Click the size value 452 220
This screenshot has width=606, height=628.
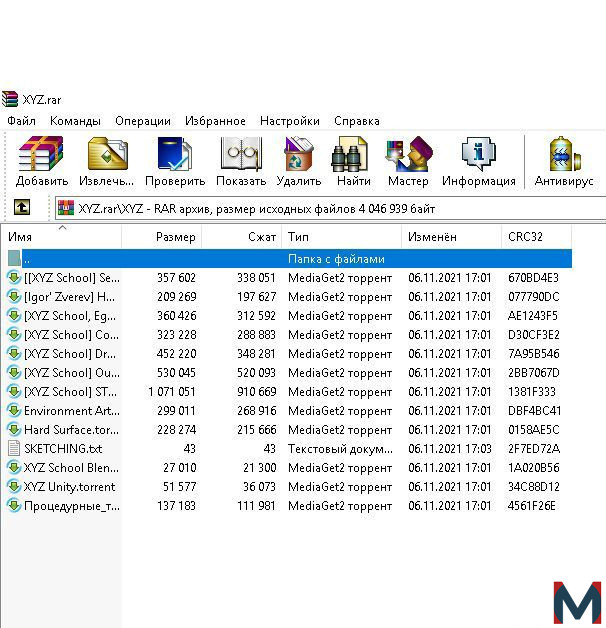pyautogui.click(x=177, y=354)
